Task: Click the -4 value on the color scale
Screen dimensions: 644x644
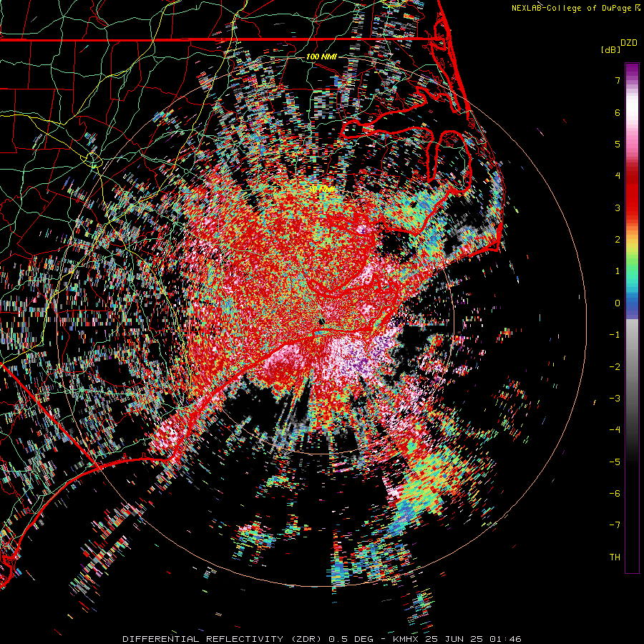Action: click(615, 430)
